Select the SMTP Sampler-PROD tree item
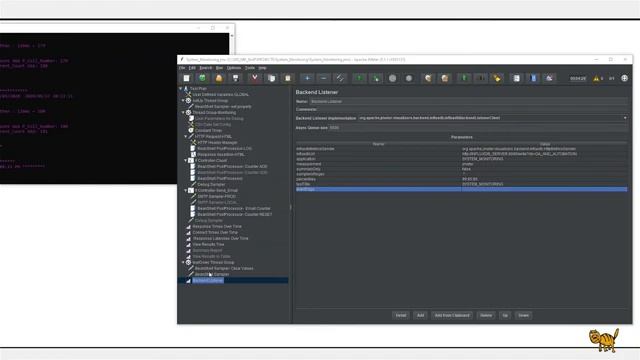The height and width of the screenshot is (360, 640). [x=216, y=196]
